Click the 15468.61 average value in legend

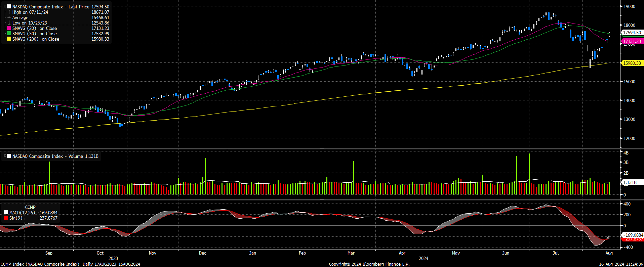100,17
